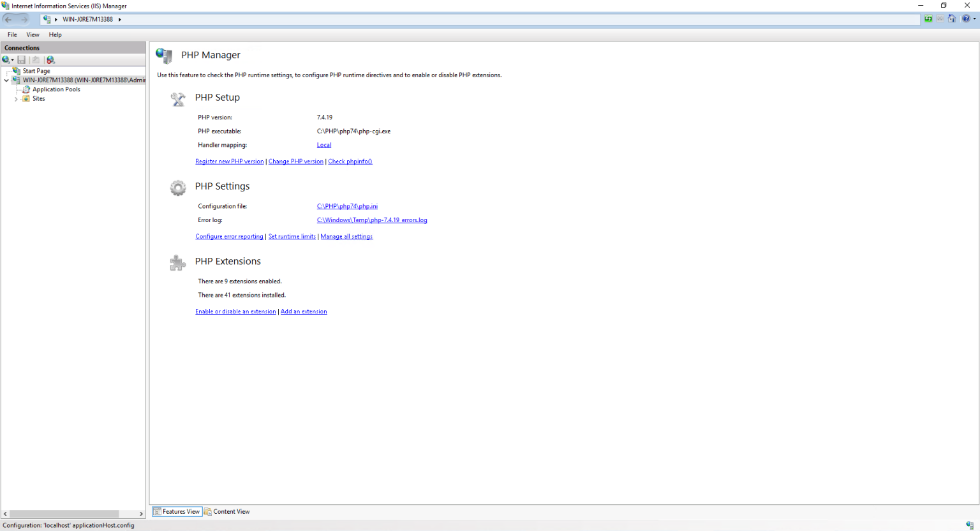Click the Create New Connection globe icon
The image size is (980, 531).
[x=6, y=59]
